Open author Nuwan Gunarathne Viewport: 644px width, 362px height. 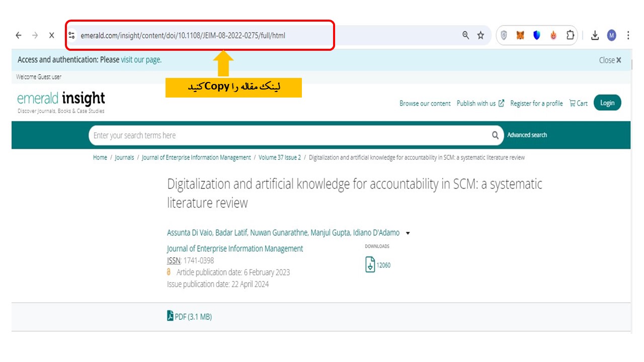[x=279, y=233]
